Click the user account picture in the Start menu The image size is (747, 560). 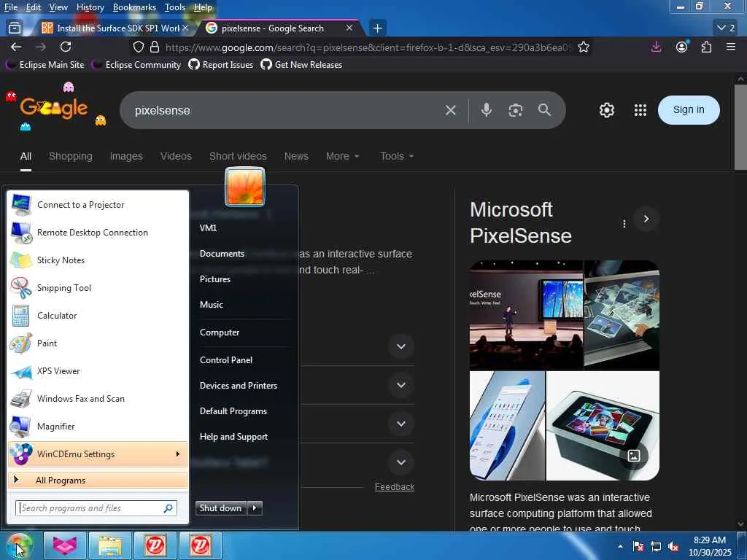[245, 187]
